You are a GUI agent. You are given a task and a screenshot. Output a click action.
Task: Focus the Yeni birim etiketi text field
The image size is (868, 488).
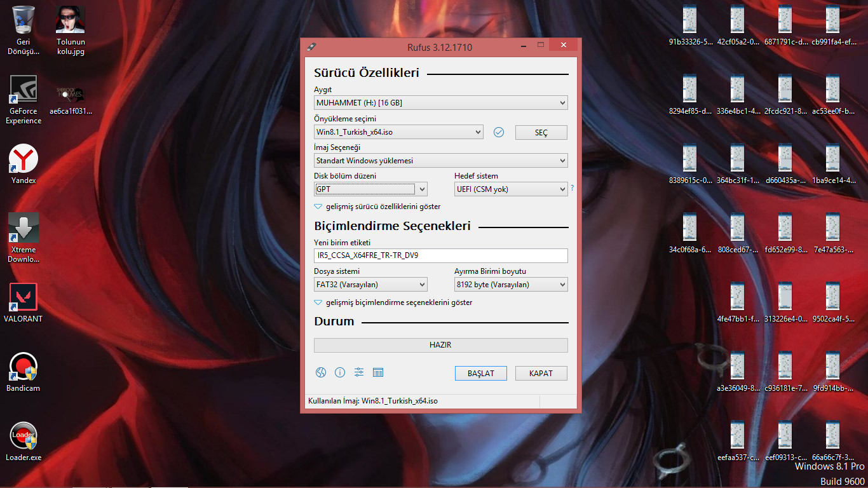click(x=441, y=255)
